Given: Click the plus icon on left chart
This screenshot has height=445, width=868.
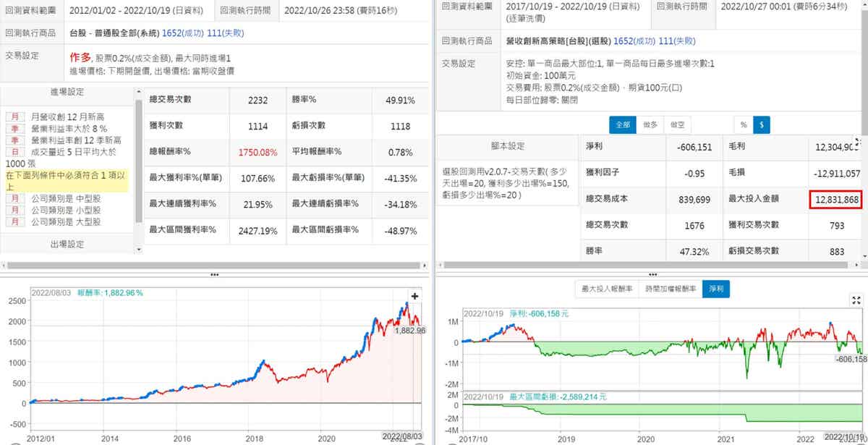Looking at the screenshot, I should (414, 296).
